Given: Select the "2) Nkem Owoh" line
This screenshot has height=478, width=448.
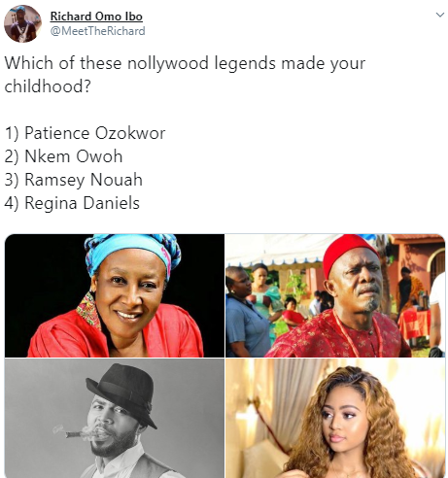Looking at the screenshot, I should click(x=63, y=156).
